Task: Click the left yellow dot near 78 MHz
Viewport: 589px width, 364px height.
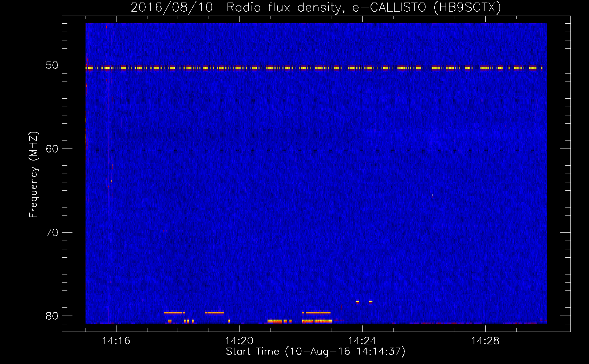Action: [x=357, y=301]
